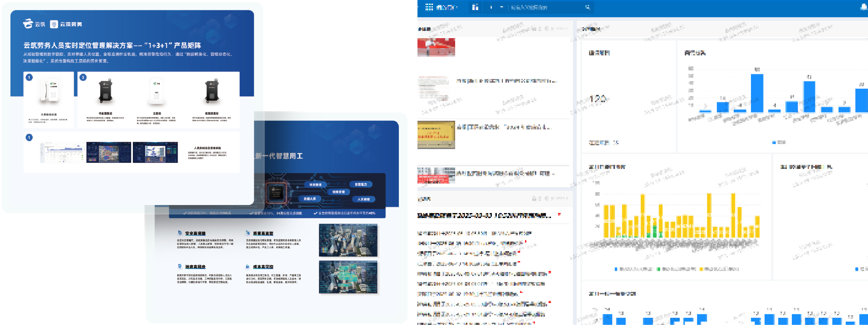Click the 人员实时定位管理系统 label

pyautogui.click(x=207, y=148)
